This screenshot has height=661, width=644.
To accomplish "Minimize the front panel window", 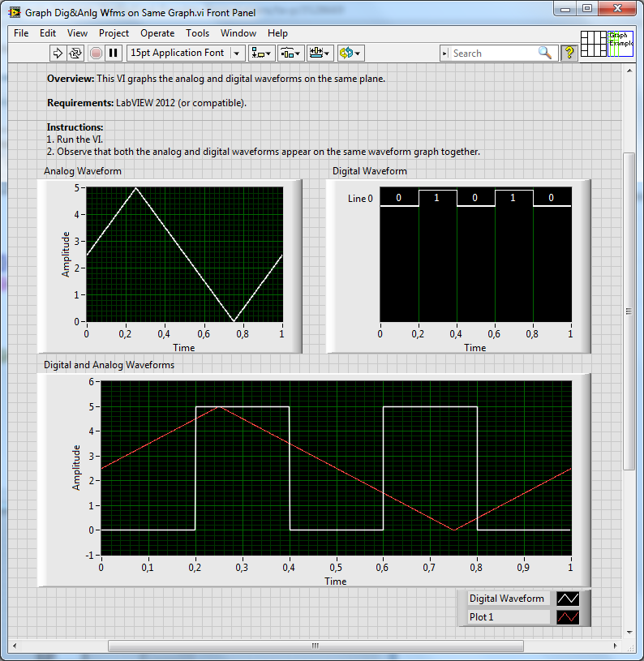I will (565, 8).
